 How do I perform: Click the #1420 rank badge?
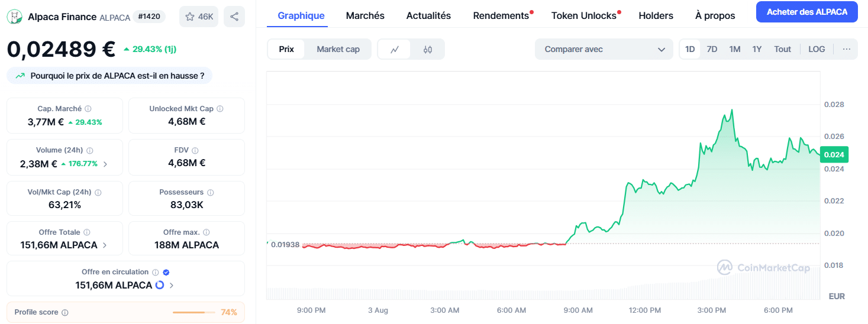[149, 17]
